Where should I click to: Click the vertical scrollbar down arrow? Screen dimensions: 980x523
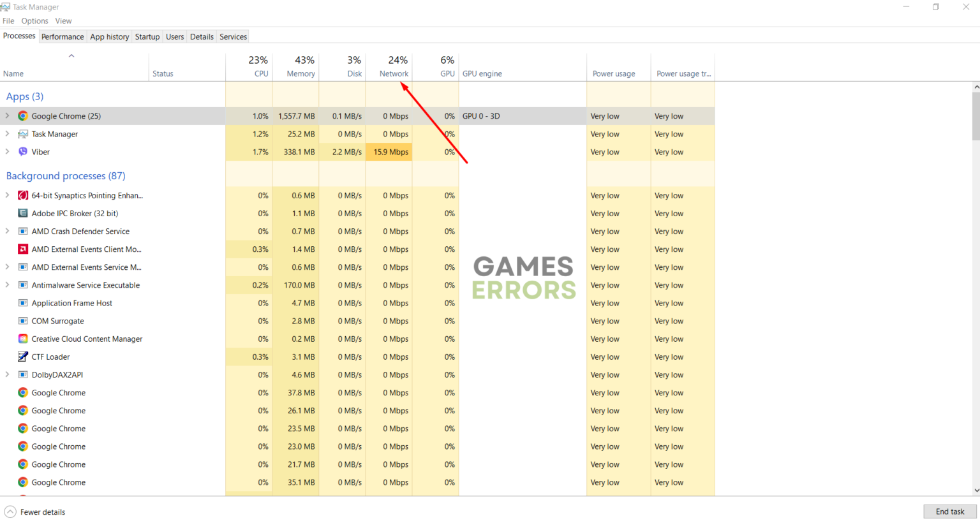(976, 490)
